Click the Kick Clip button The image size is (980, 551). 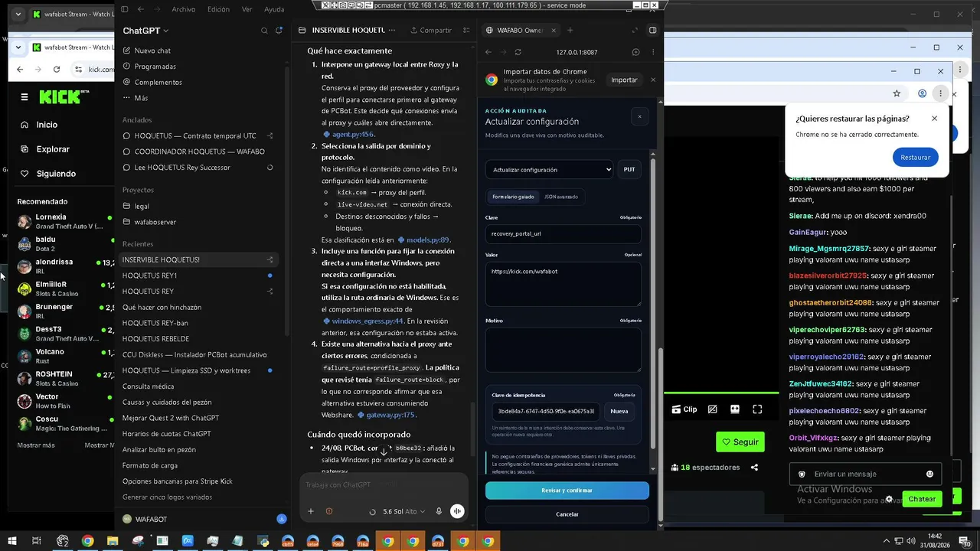click(684, 409)
